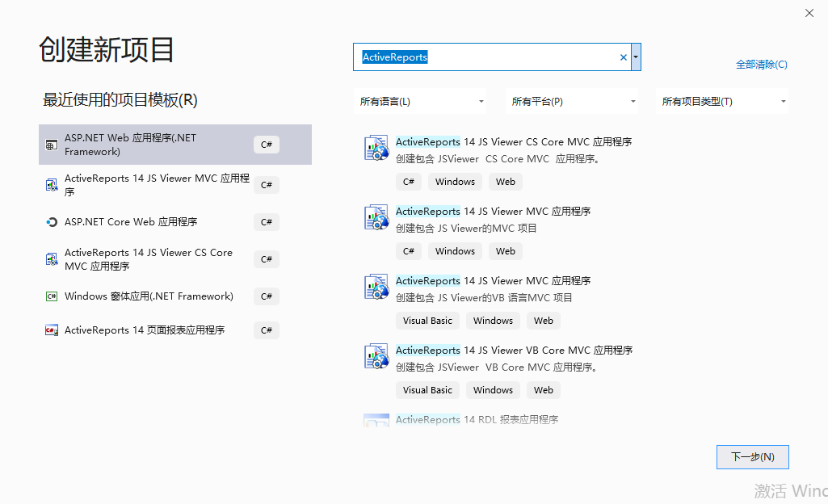Click icon of C# JS Viewer MVC result
Viewport: 828px width, 504px height.
[x=376, y=217]
